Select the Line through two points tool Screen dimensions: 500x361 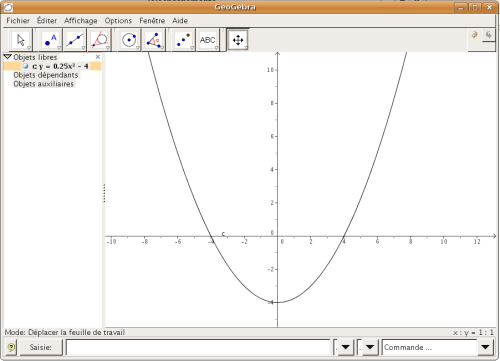75,40
